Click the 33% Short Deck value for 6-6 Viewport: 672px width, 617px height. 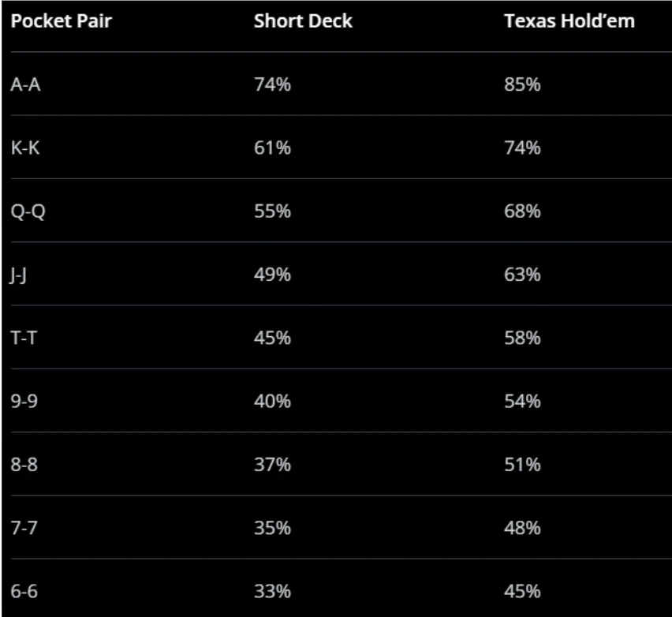pos(272,591)
